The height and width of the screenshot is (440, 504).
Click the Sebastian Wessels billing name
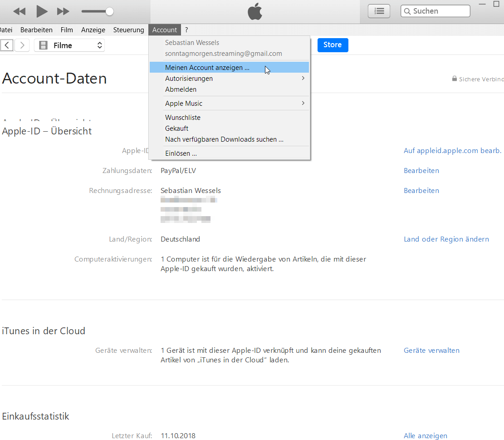point(191,190)
